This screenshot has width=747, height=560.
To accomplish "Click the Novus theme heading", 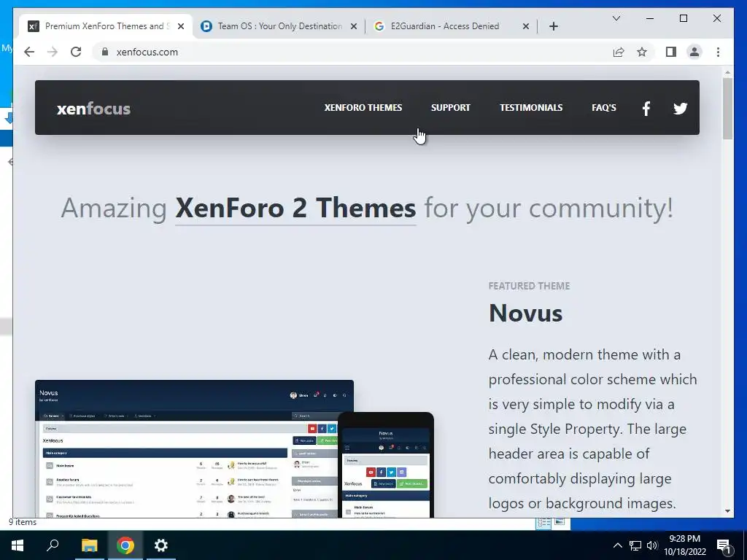I will tap(525, 314).
